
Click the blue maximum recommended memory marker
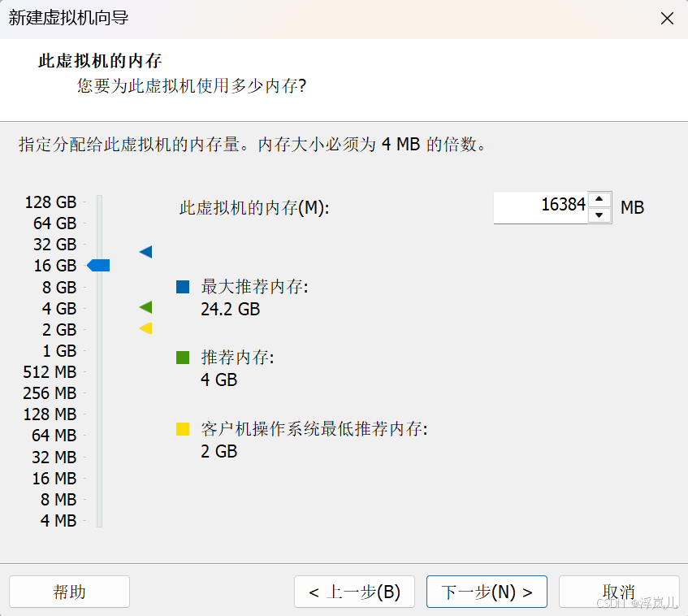(x=146, y=252)
